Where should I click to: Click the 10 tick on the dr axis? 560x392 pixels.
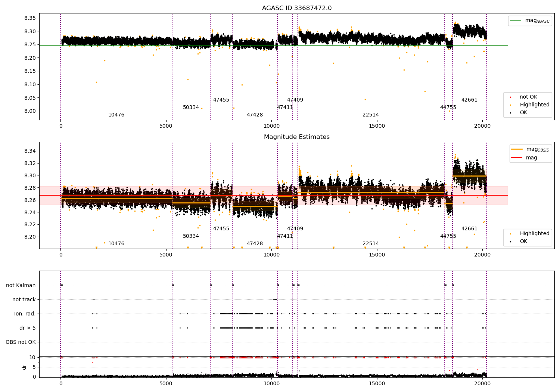tap(32, 357)
